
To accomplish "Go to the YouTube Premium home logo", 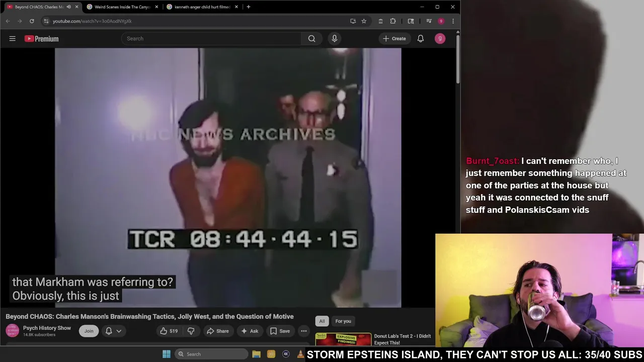I will (x=41, y=39).
